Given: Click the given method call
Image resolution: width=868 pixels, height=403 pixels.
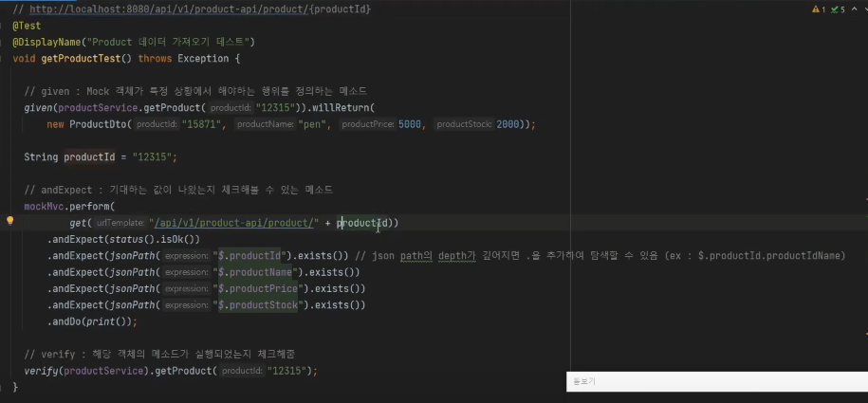Looking at the screenshot, I should click(38, 107).
